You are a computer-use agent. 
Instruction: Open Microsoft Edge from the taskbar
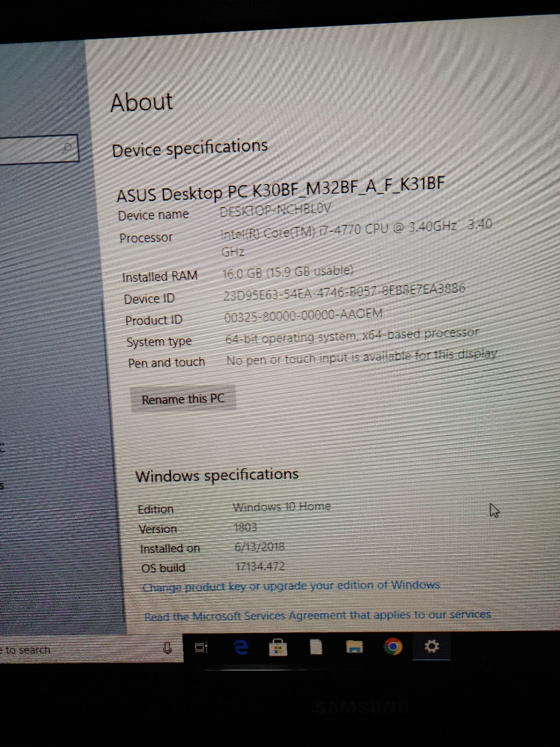241,647
